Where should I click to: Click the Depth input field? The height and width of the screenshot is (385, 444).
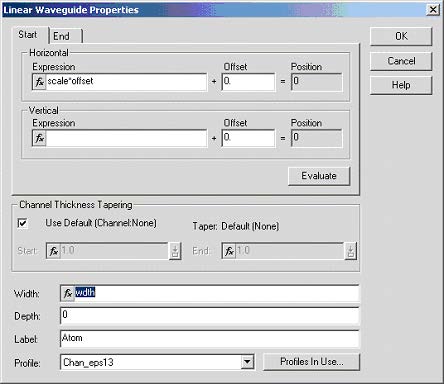pyautogui.click(x=210, y=316)
